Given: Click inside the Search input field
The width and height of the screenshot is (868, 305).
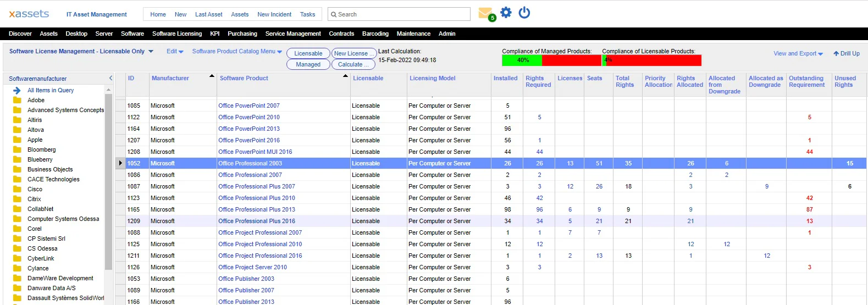Looking at the screenshot, I should click(399, 14).
